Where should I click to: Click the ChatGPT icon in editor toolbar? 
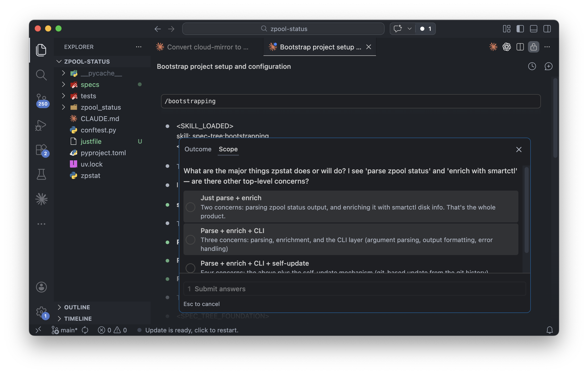point(506,47)
